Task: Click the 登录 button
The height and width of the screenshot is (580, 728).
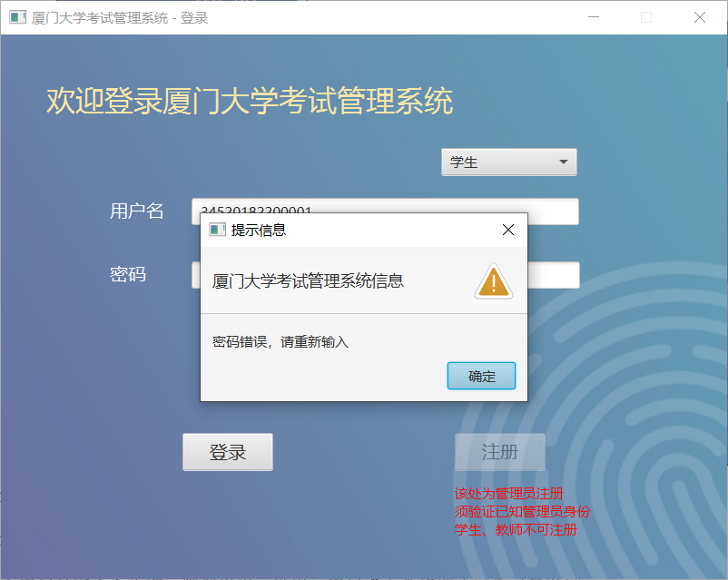Action: pyautogui.click(x=228, y=452)
